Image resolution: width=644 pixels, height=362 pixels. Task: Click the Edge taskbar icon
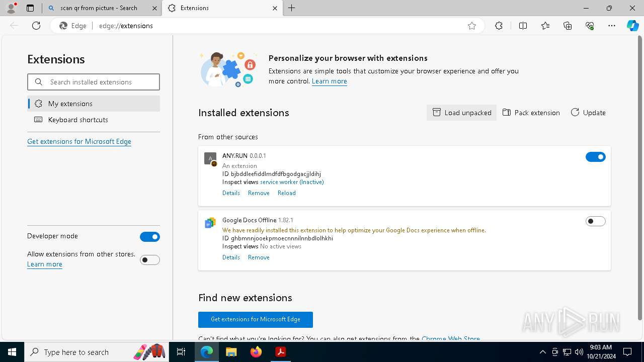(x=207, y=352)
